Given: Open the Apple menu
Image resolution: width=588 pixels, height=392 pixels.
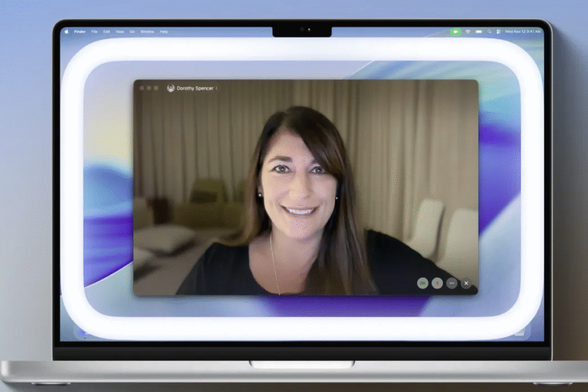Looking at the screenshot, I should (x=66, y=31).
